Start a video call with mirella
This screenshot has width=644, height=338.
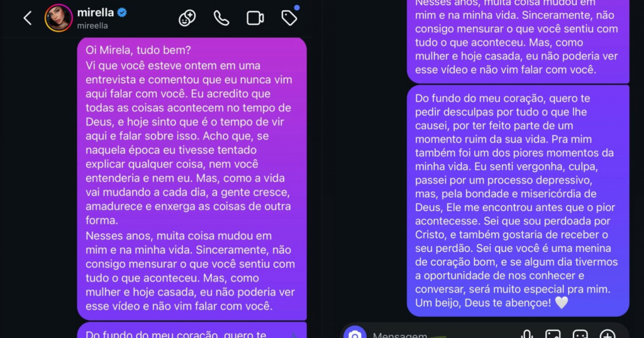point(255,18)
